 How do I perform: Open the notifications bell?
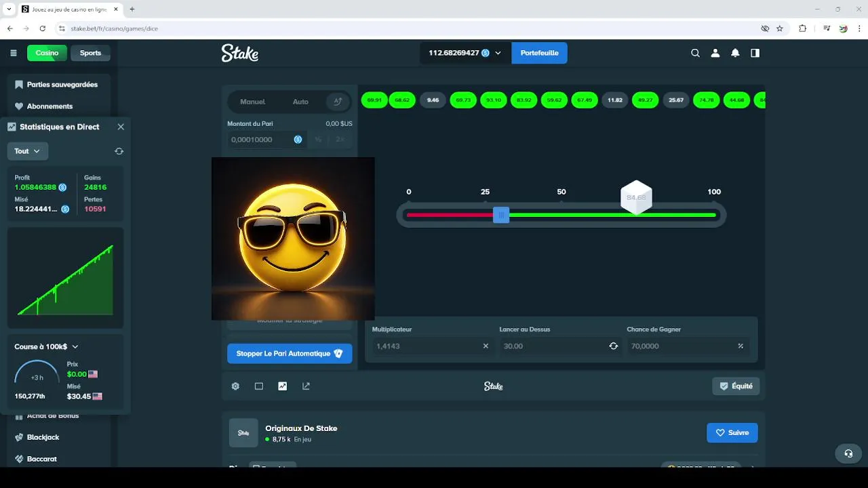click(x=735, y=53)
